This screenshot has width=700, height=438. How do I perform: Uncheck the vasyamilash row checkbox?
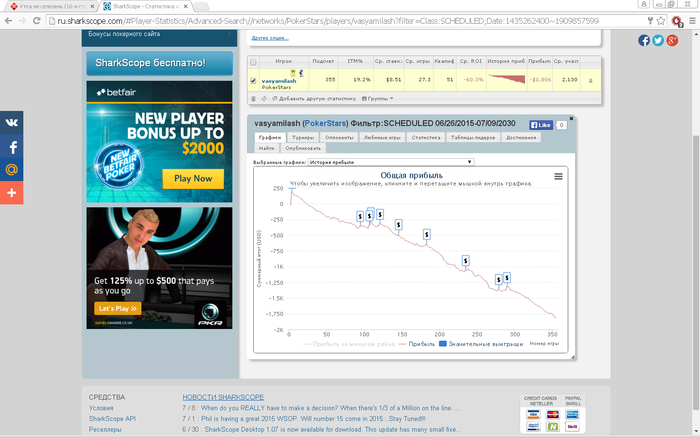click(253, 81)
